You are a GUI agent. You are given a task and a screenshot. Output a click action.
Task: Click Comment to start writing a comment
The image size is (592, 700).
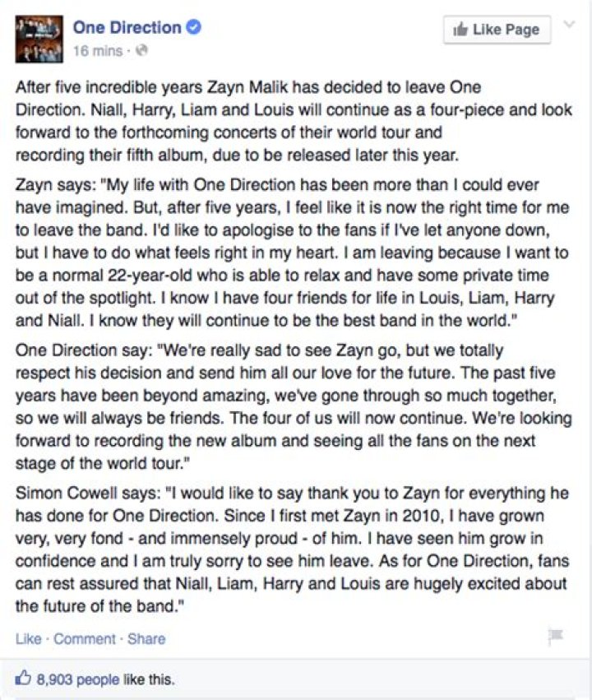point(83,638)
